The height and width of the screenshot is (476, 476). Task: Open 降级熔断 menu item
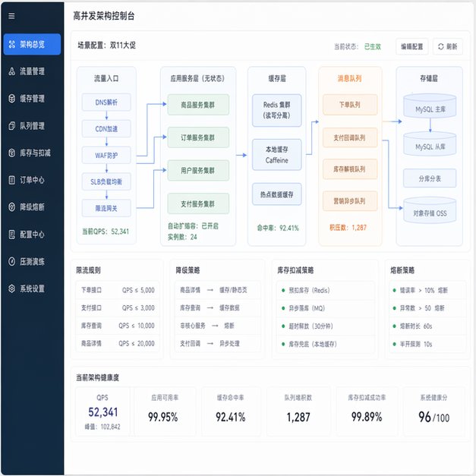pos(32,207)
